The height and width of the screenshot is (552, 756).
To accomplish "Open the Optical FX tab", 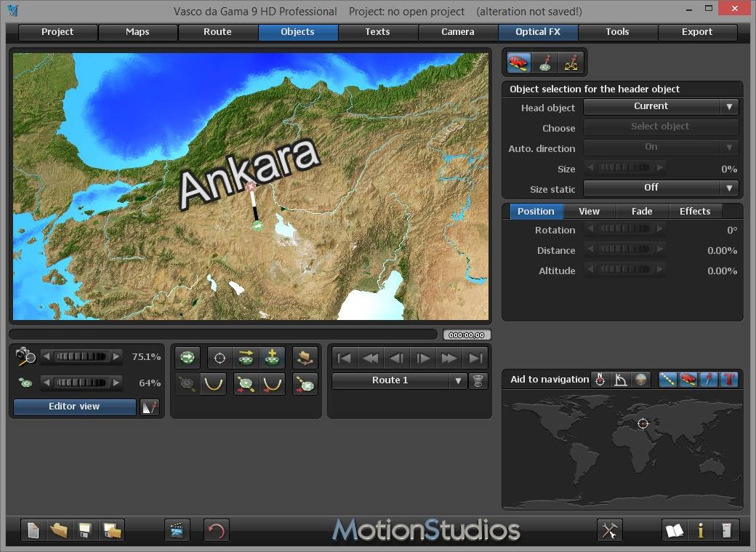I will [x=538, y=32].
